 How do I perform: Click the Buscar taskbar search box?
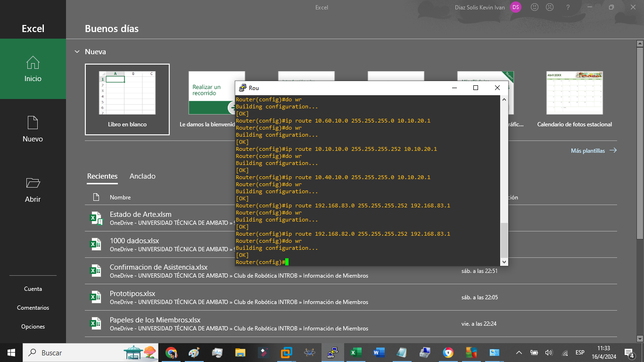91,353
